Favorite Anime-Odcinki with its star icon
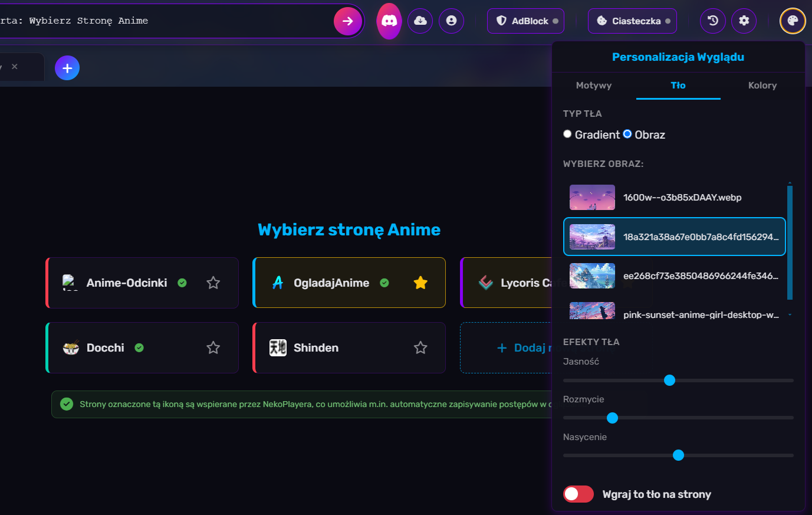812x515 pixels. [213, 283]
